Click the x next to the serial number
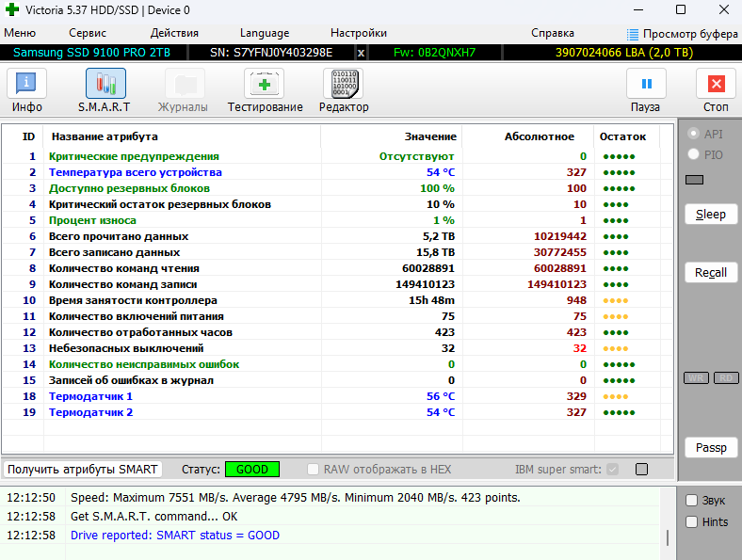The image size is (742, 560). 361,53
